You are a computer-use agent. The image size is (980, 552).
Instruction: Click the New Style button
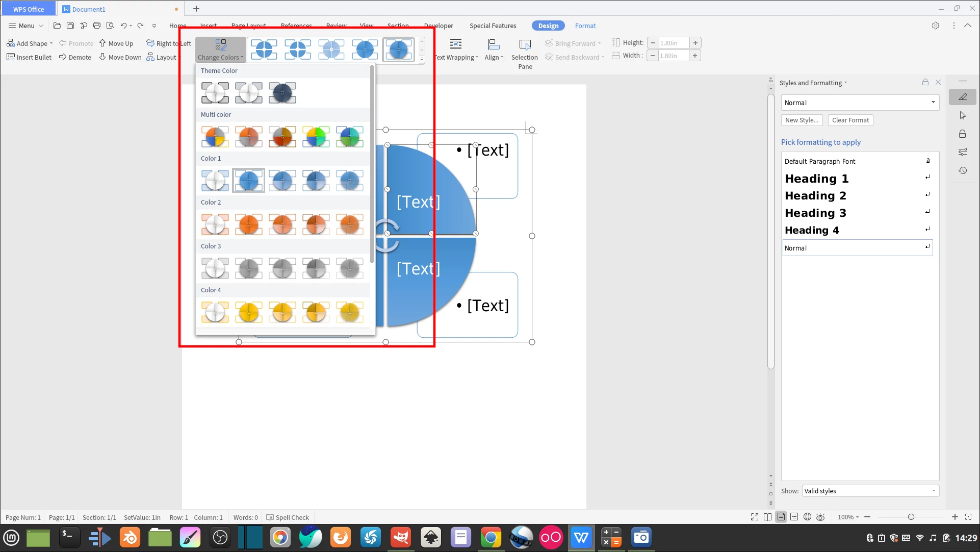(802, 120)
